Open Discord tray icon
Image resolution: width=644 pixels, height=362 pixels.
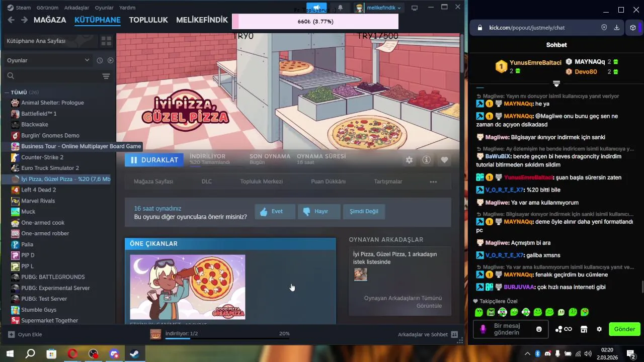coord(547,353)
